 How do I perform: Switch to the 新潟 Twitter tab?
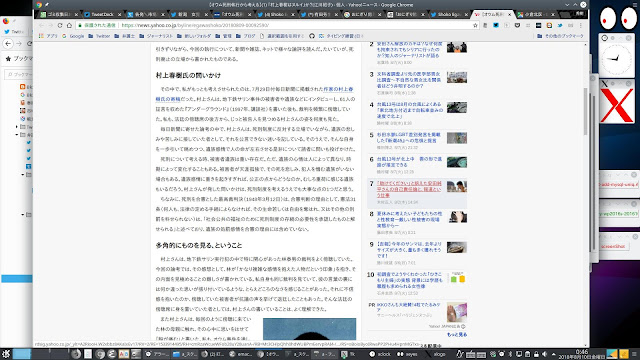[188, 14]
